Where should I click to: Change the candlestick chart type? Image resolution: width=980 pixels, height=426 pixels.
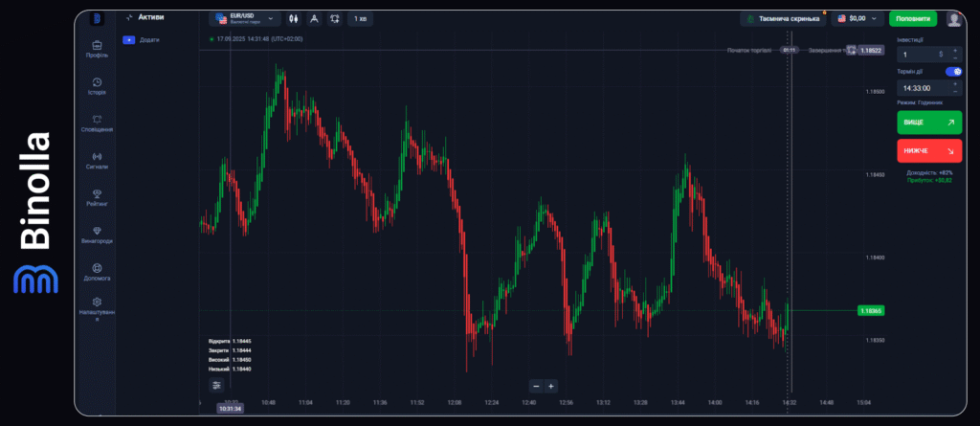click(x=294, y=18)
